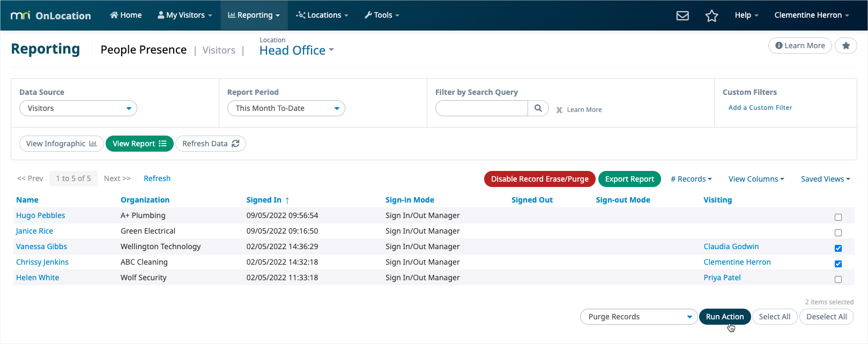Sort by the Visiting column header
Image resolution: width=868 pixels, height=344 pixels.
point(717,200)
